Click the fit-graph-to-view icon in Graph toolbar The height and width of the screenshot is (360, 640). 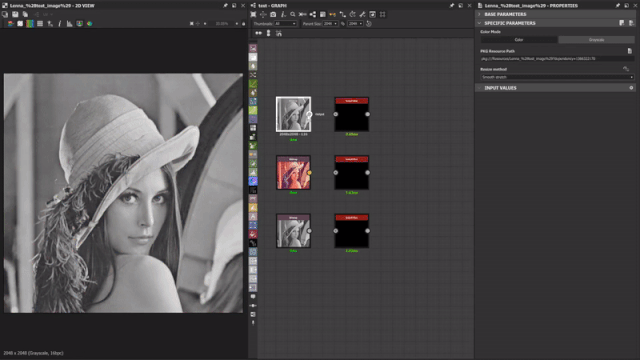(253, 14)
